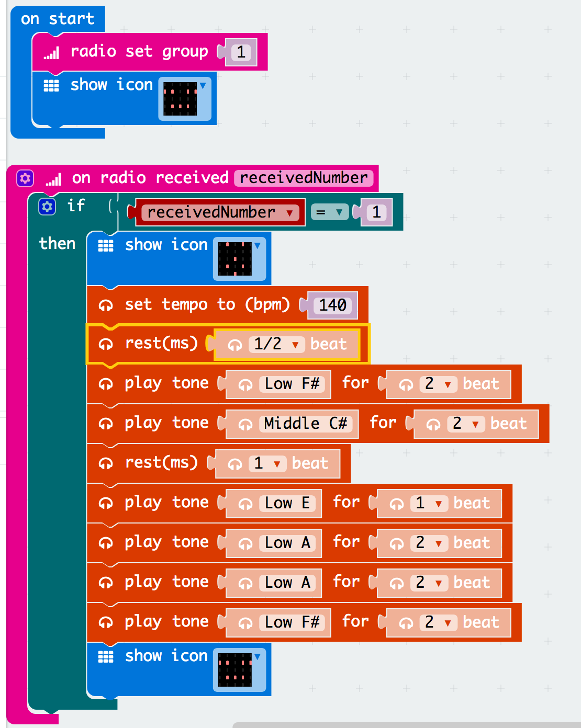
Task: Select the Middle C# note field
Action: click(305, 424)
